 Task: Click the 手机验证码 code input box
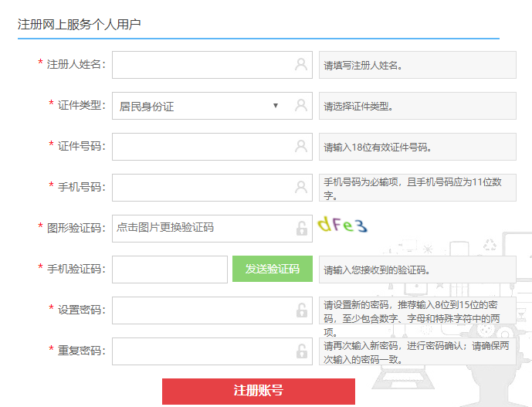point(170,270)
